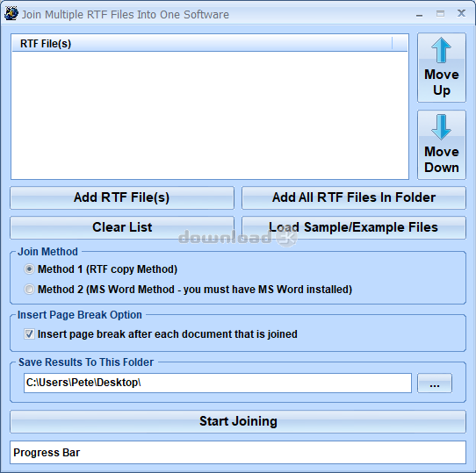Viewport: 476px width, 473px height.
Task: Click inside the empty RTF file list
Action: pos(210,115)
